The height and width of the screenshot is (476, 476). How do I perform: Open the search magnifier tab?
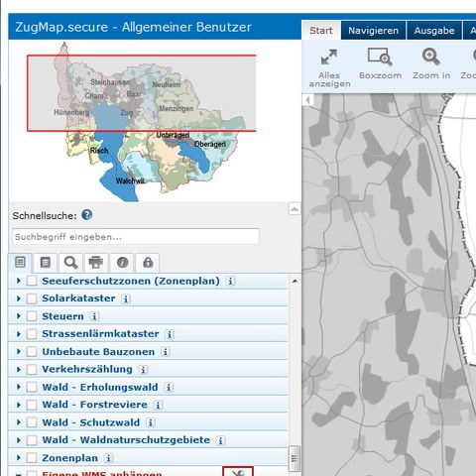pos(70,263)
